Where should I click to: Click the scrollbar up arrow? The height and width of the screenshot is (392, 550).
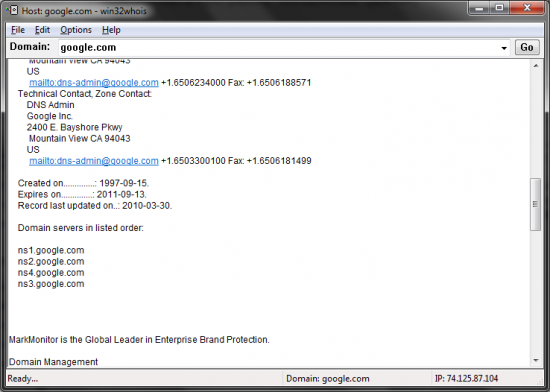[x=536, y=66]
